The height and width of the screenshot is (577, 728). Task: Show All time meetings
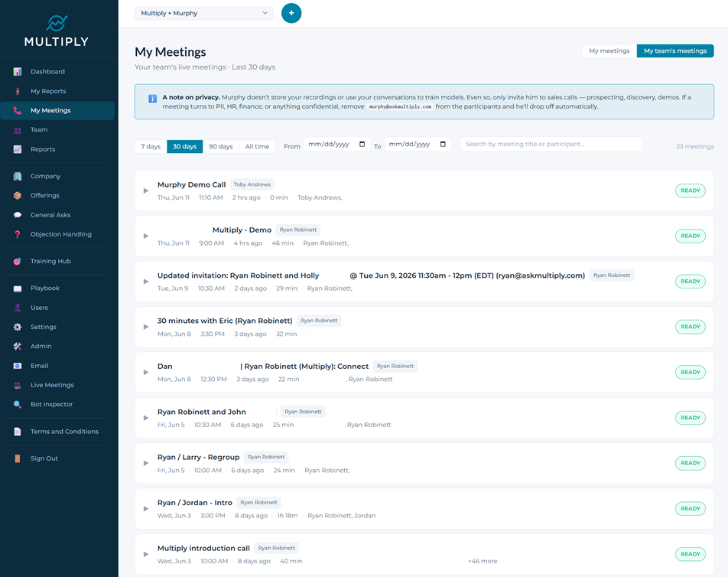click(257, 146)
